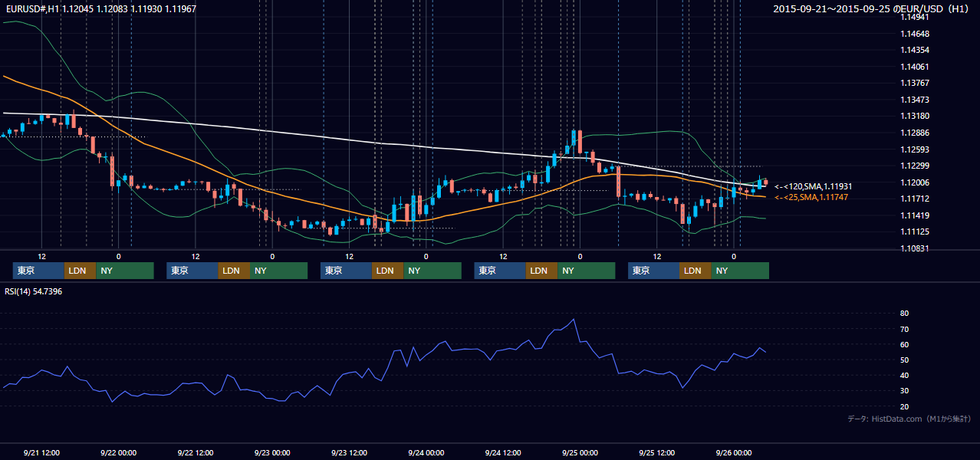Click price axis label 1.11419
The image size is (980, 460).
tap(915, 215)
